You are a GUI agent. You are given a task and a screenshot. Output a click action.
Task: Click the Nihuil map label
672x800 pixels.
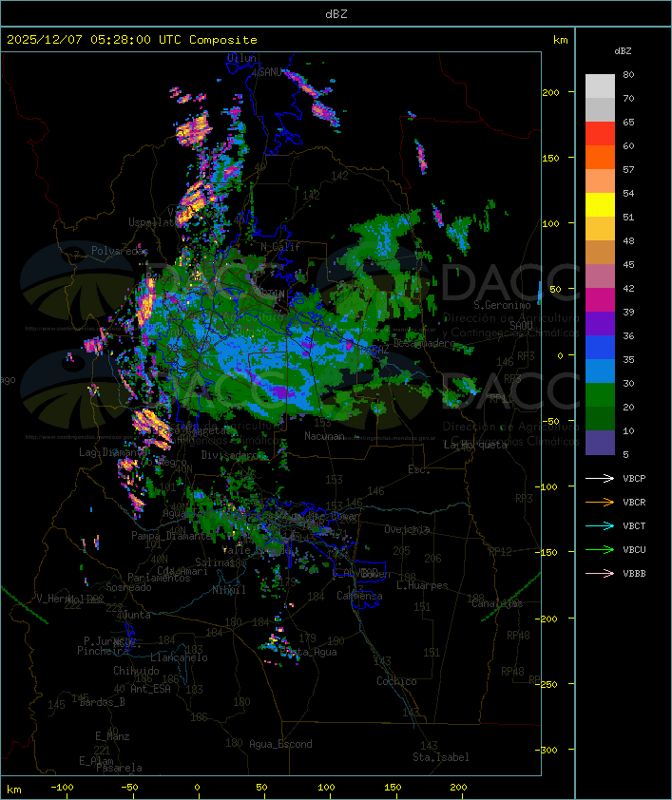[229, 590]
